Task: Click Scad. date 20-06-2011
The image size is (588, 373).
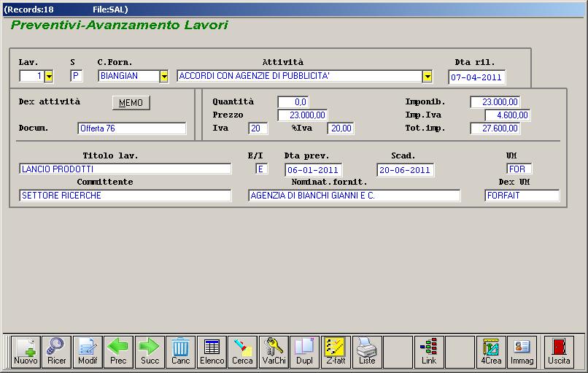Action: coord(405,170)
